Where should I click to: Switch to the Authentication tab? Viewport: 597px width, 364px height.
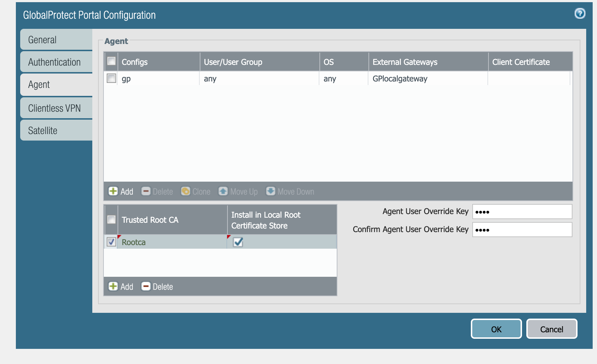[56, 62]
